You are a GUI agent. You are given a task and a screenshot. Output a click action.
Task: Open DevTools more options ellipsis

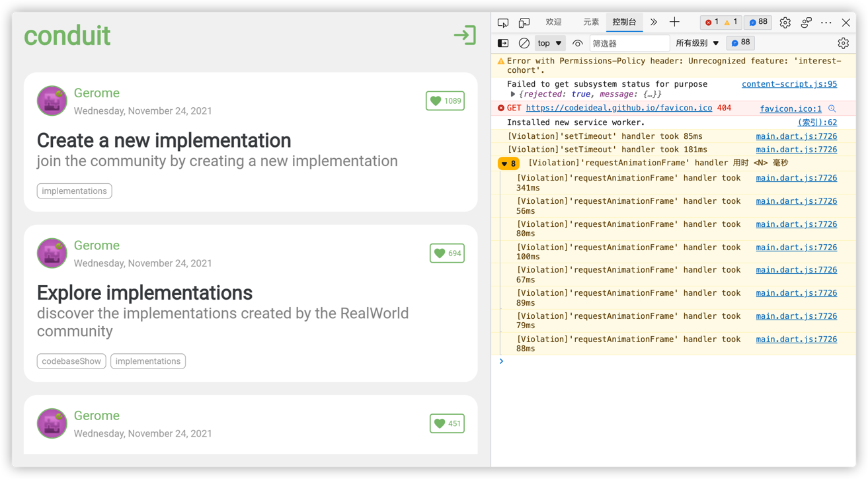pyautogui.click(x=826, y=22)
